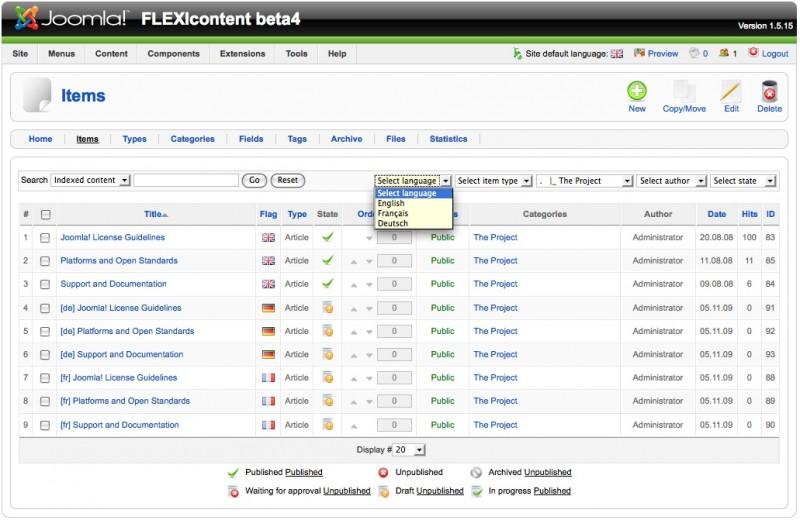800x520 pixels.
Task: Select checkbox for [de] Platforms and Open Standards
Action: pos(45,332)
